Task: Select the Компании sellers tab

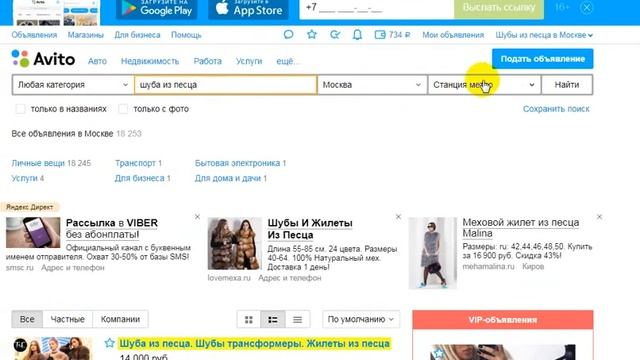Action: (x=120, y=320)
